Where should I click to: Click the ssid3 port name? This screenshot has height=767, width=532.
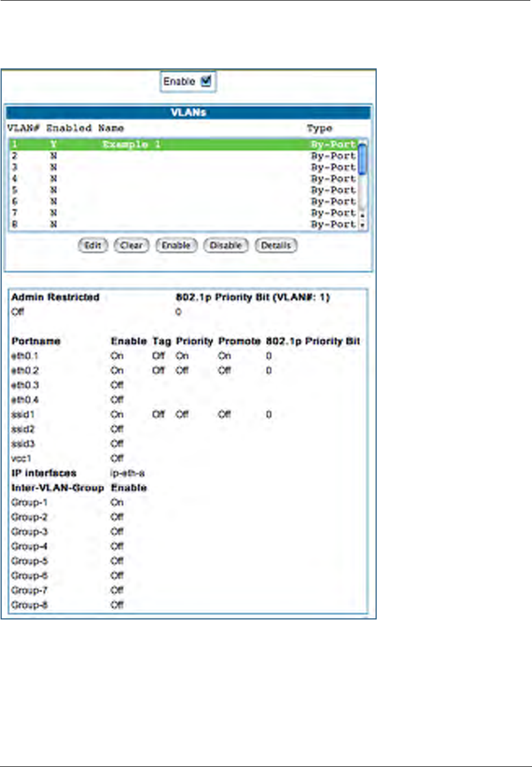23,444
